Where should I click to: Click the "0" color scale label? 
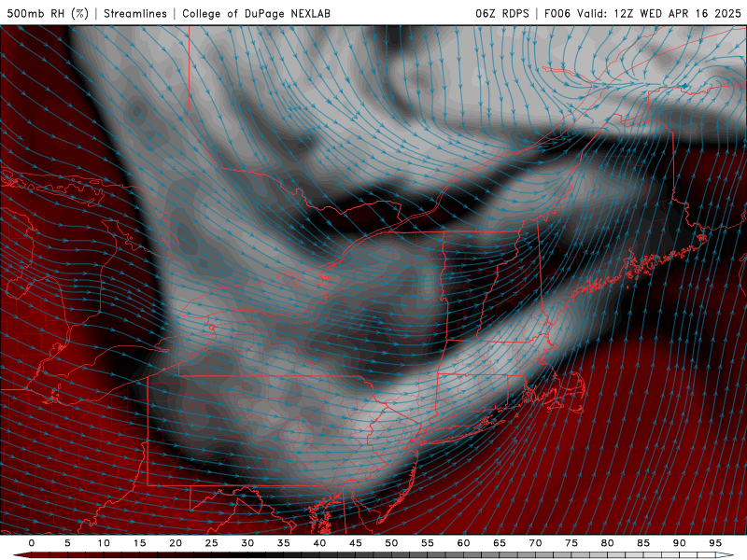pyautogui.click(x=32, y=543)
